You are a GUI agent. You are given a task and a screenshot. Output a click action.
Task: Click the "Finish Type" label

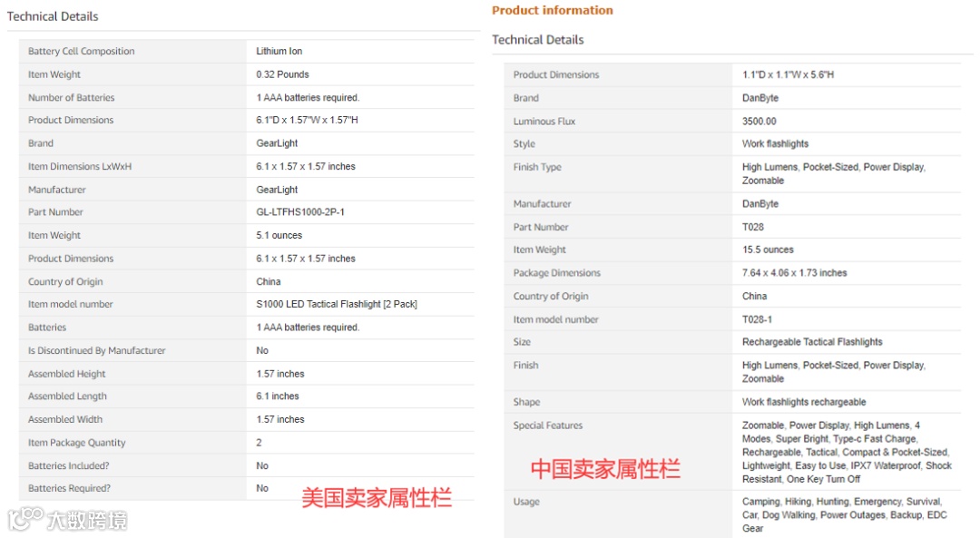pos(537,167)
